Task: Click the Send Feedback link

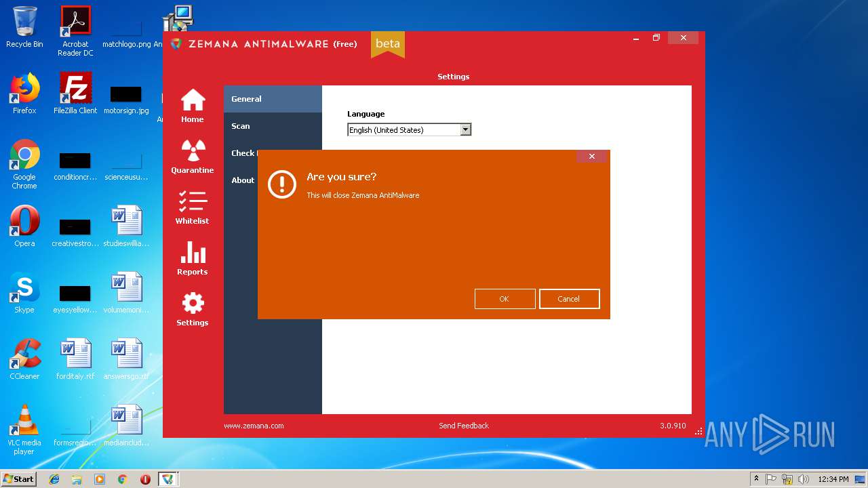Action: 464,426
